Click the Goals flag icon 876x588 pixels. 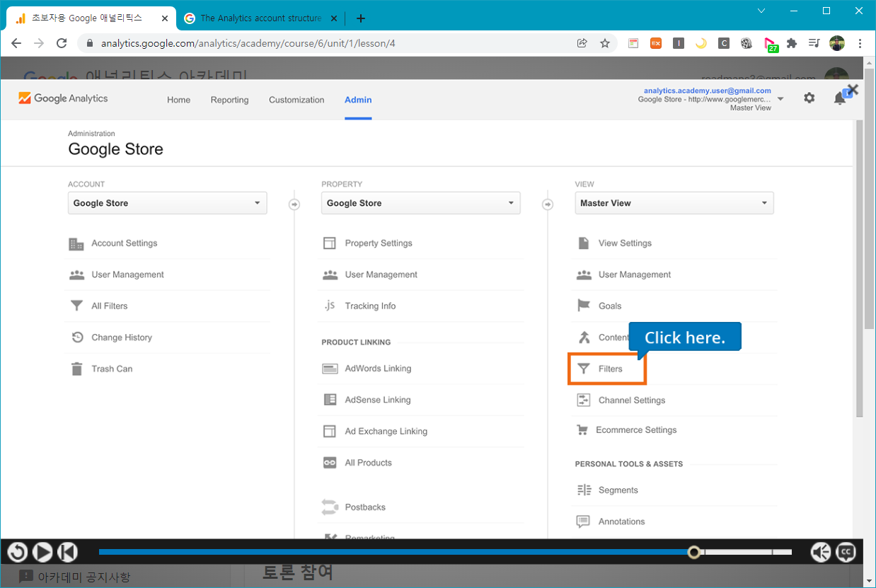pos(584,306)
